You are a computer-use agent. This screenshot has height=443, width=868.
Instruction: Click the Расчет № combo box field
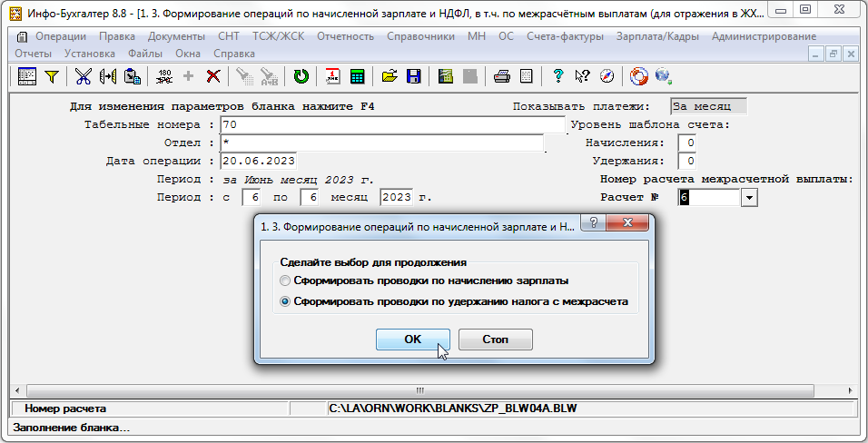tap(709, 198)
